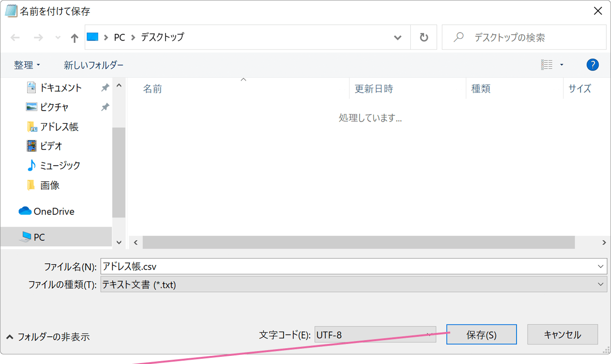Click the file list horizontal scrollbar thumb
Screen dimensions: 611x364
pos(359,242)
